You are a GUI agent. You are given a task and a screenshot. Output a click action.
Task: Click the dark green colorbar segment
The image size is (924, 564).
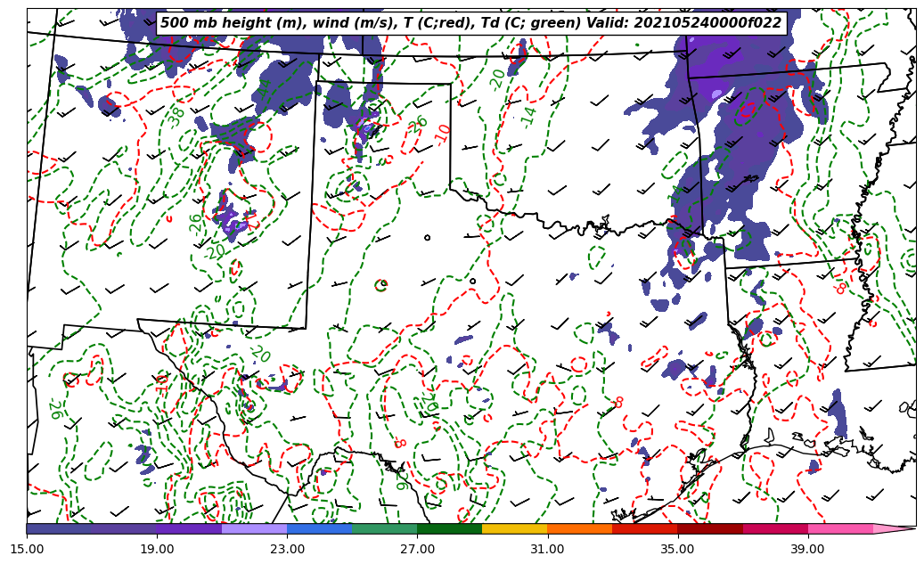click(x=449, y=528)
